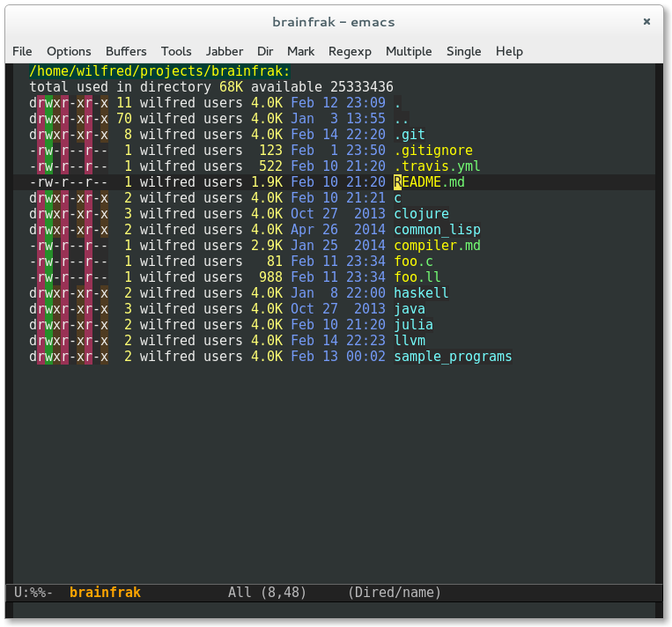Expand the Mark menu
This screenshot has height=627, width=672.
pos(300,51)
